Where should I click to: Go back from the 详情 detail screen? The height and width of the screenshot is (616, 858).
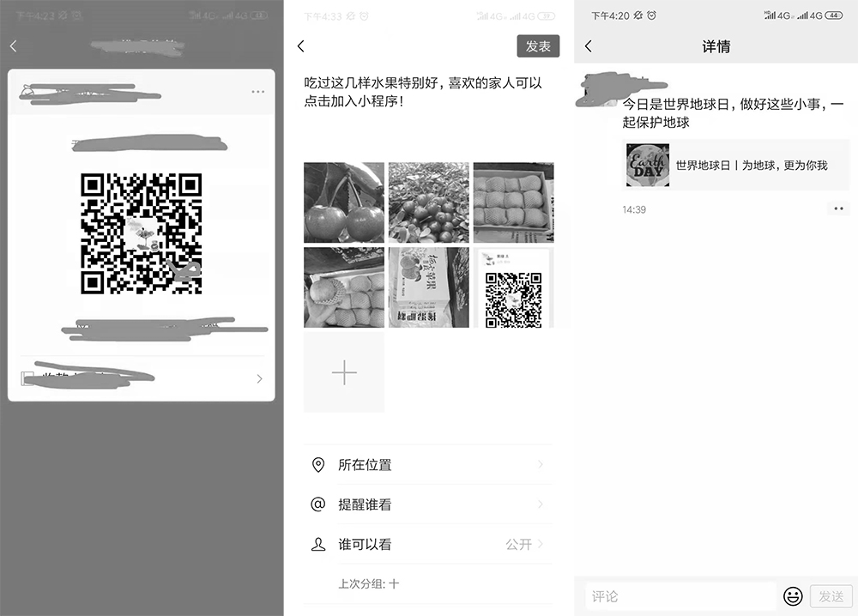pyautogui.click(x=589, y=46)
